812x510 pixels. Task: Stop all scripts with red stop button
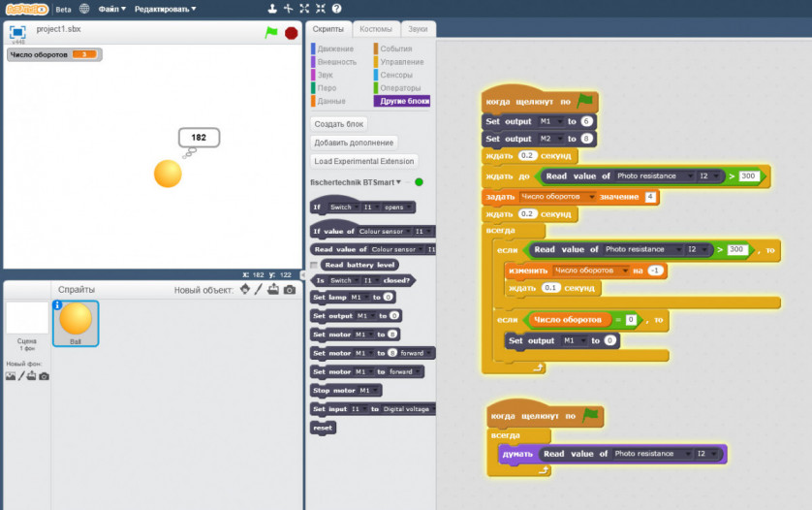292,33
